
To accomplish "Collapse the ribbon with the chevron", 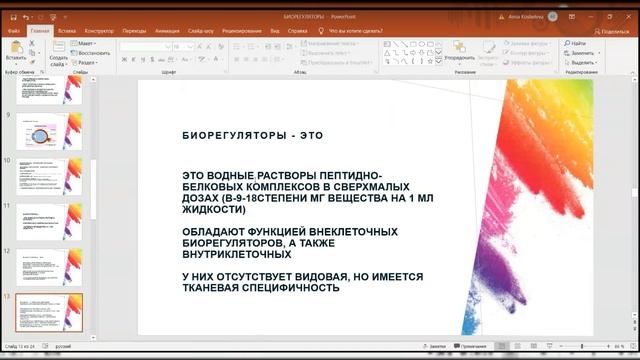I will click(633, 72).
